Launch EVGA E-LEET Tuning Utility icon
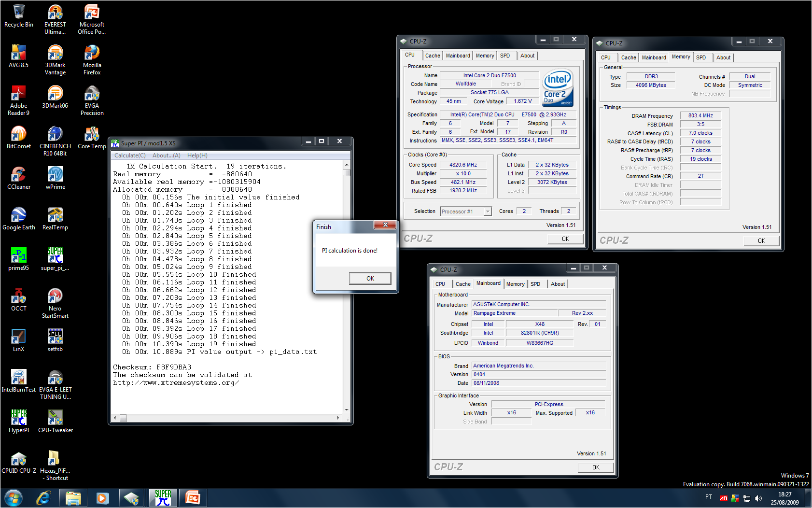 point(55,384)
